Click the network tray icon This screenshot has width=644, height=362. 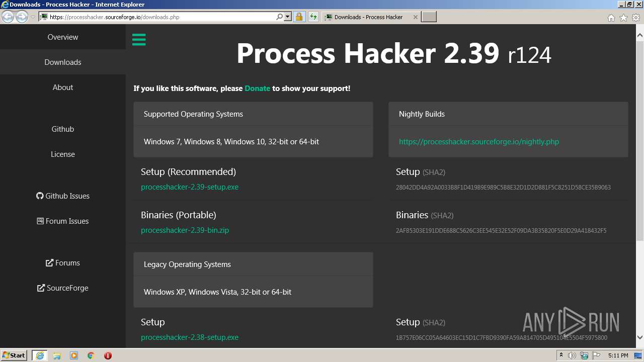(x=584, y=355)
